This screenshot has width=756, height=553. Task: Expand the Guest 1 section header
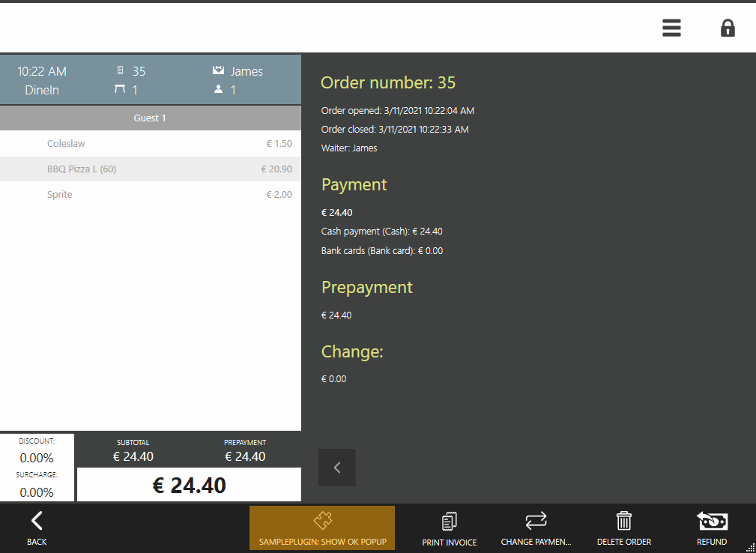[150, 118]
